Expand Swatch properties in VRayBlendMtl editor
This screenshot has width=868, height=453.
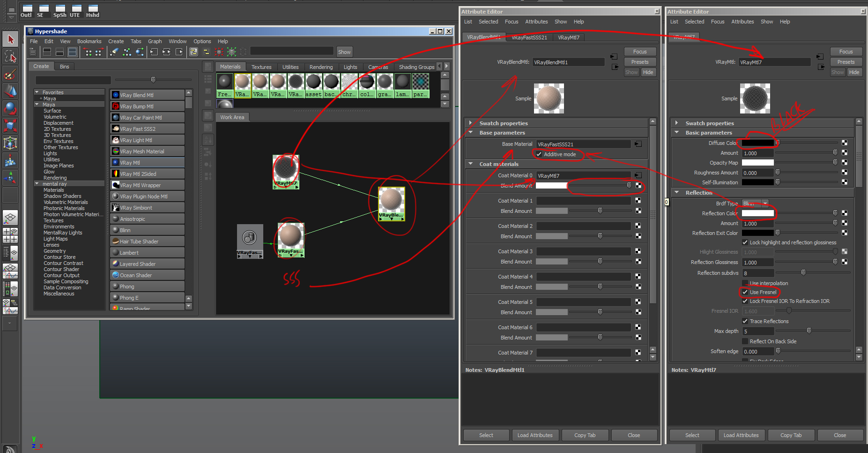pos(471,123)
